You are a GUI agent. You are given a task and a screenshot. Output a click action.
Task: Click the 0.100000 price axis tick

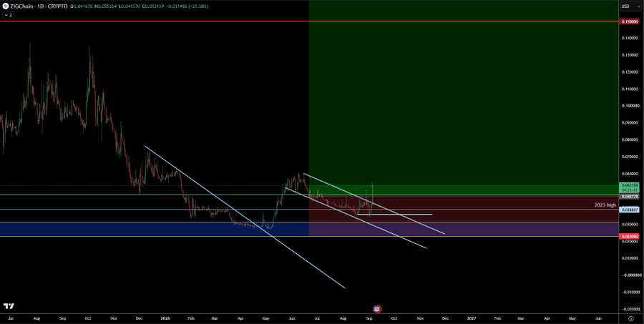pos(629,106)
